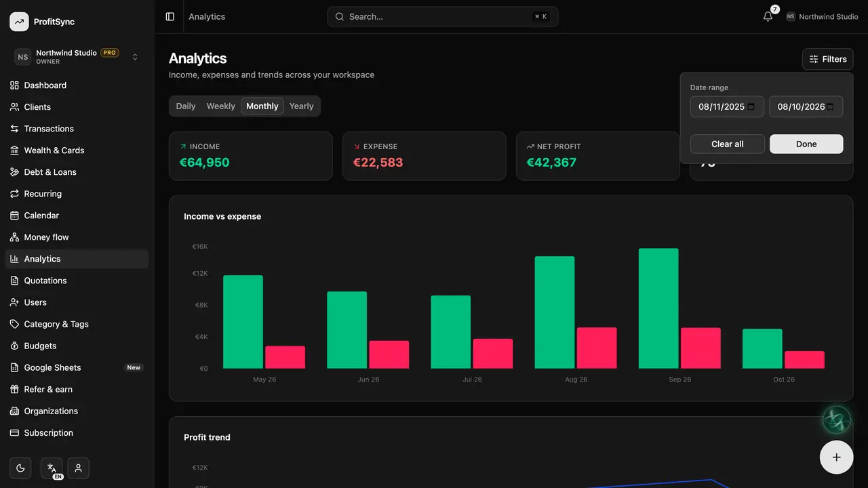Open Recurring page

(x=77, y=194)
